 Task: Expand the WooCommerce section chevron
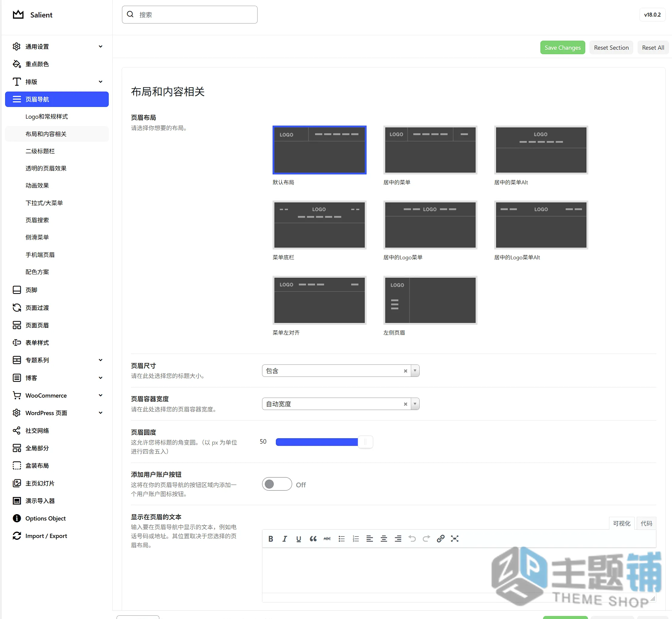click(101, 395)
